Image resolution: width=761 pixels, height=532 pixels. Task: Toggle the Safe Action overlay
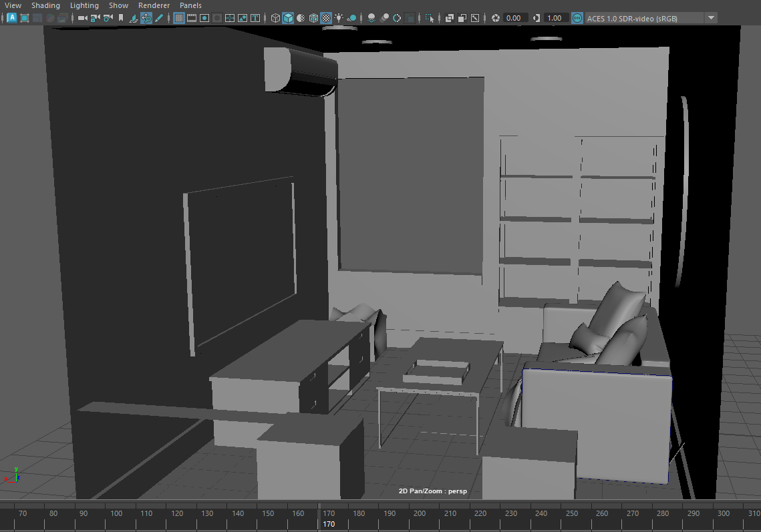[242, 18]
